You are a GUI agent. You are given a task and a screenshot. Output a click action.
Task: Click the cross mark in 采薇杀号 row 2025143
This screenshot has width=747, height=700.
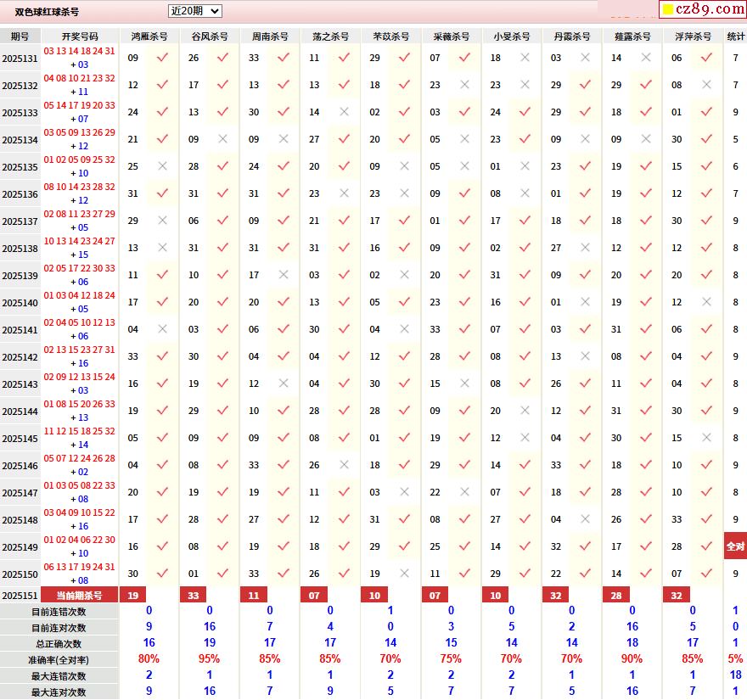[x=464, y=384]
